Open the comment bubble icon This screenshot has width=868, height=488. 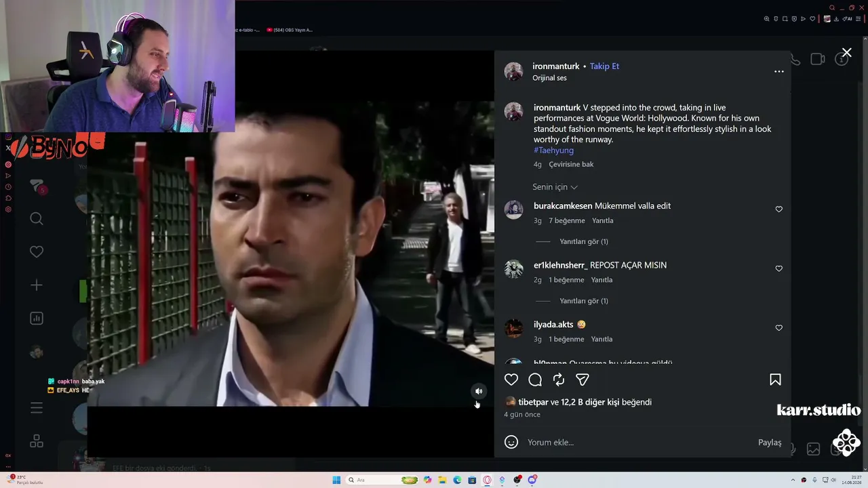coord(535,380)
